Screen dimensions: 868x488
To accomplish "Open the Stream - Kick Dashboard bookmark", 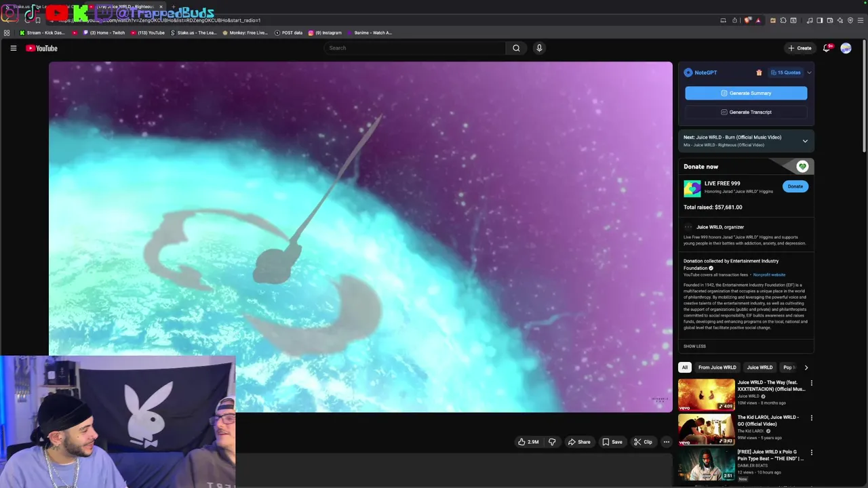I will coord(42,33).
